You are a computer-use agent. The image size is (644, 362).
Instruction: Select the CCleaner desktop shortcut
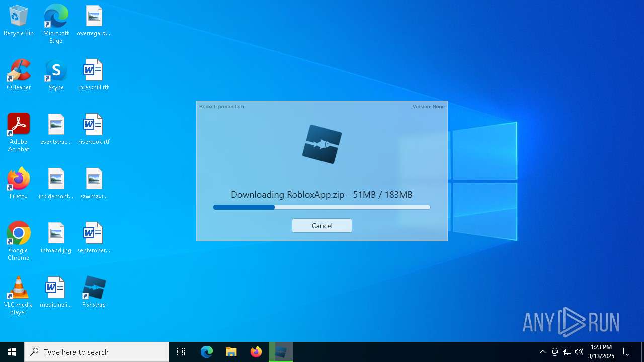coord(19,75)
